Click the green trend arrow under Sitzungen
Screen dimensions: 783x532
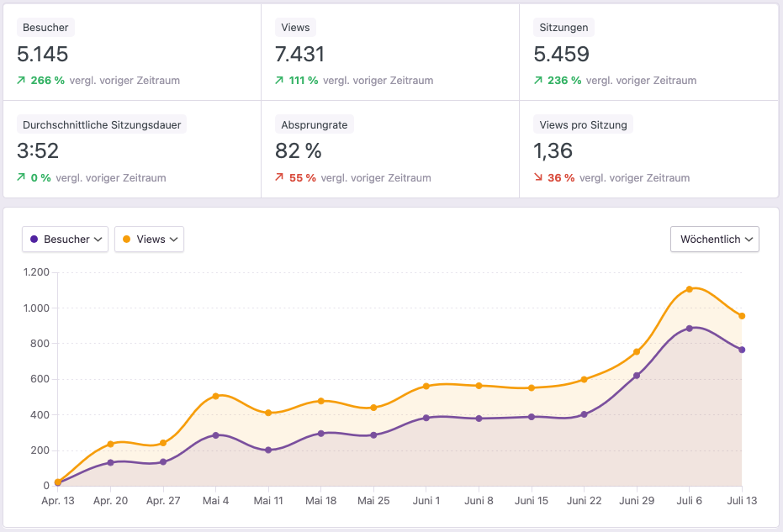click(x=538, y=81)
